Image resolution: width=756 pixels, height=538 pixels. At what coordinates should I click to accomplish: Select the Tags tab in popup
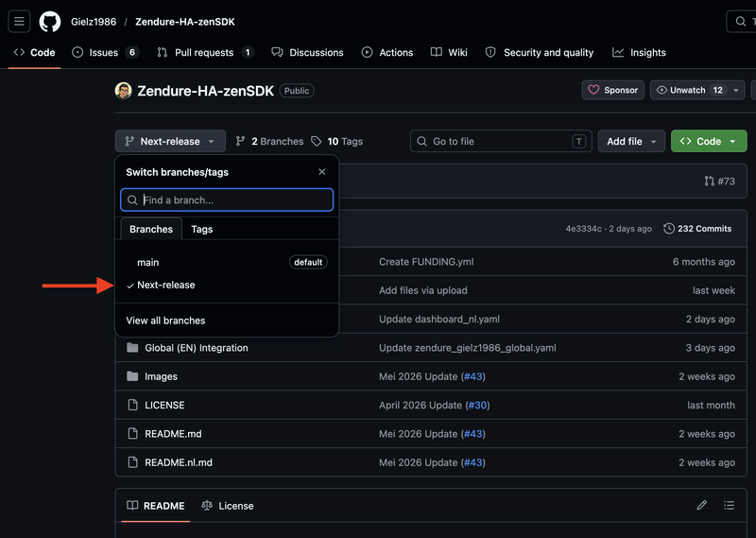point(202,229)
